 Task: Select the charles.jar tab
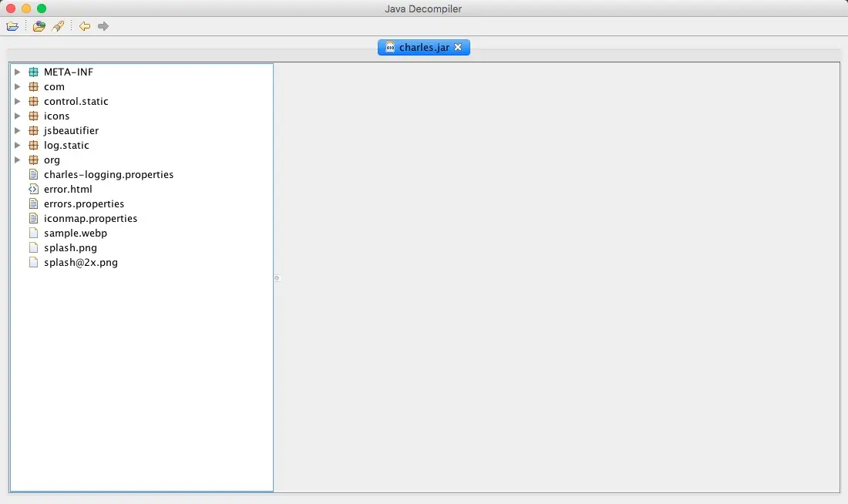point(423,48)
